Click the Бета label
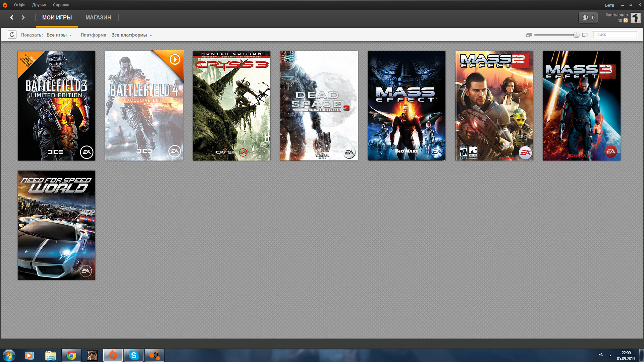The image size is (644, 362). [609, 5]
